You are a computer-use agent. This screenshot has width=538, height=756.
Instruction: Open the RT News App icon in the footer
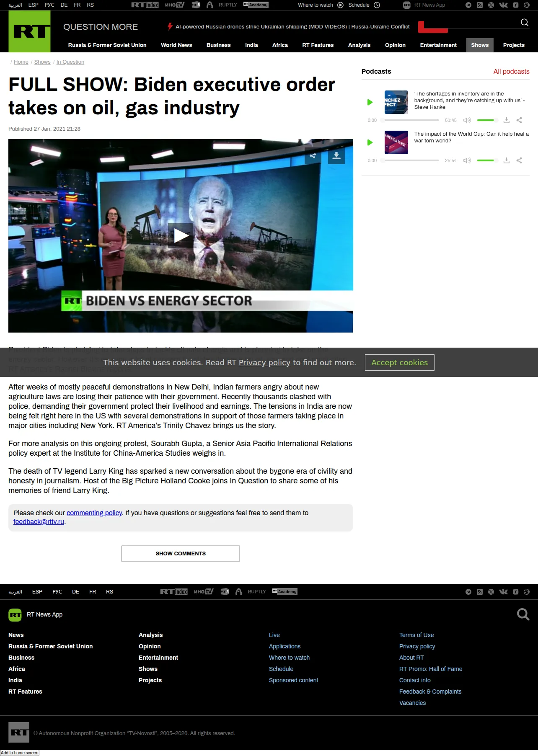(x=15, y=615)
